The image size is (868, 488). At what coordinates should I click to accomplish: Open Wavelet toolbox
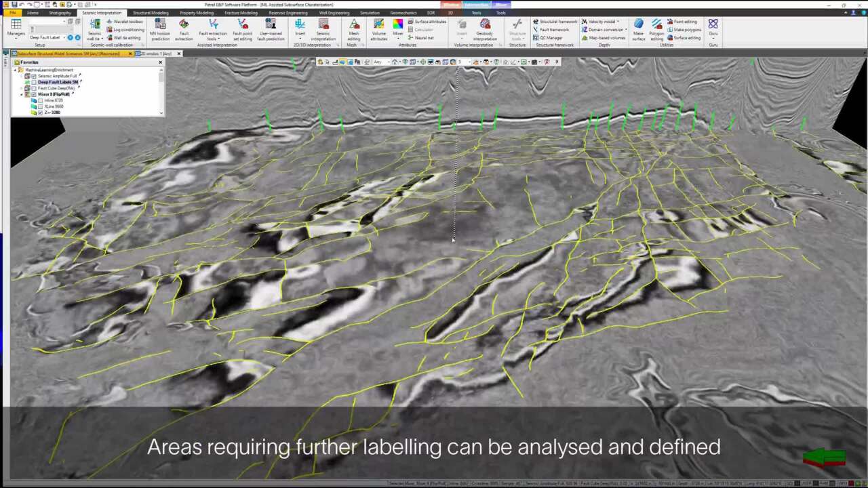pyautogui.click(x=125, y=22)
